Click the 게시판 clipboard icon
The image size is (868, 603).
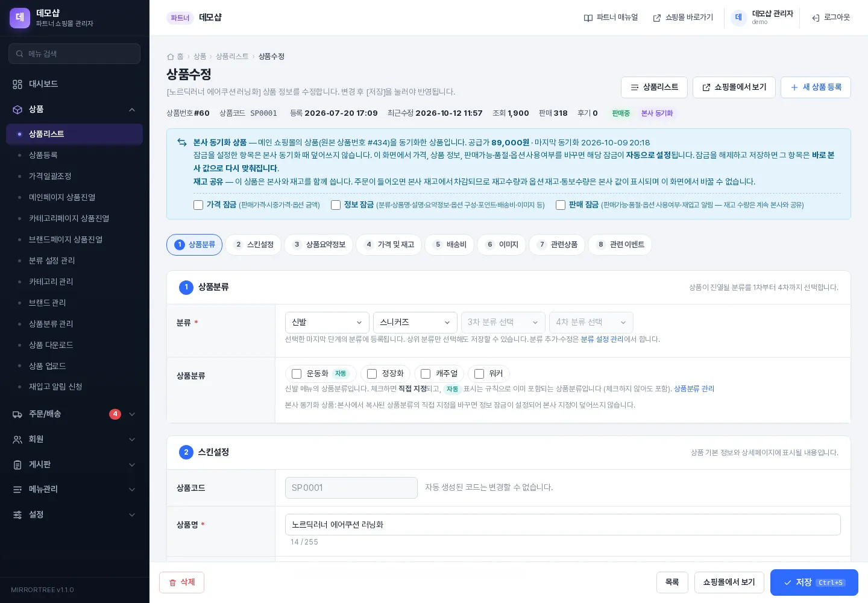click(x=17, y=465)
